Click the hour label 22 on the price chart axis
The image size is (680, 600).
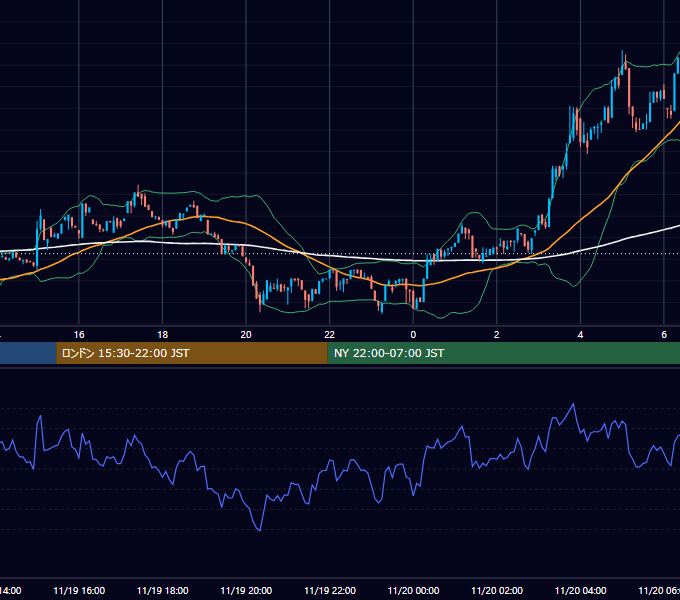pos(330,334)
